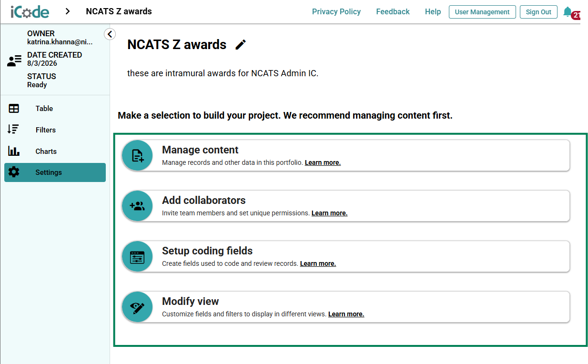The width and height of the screenshot is (588, 364).
Task: Click the notification count badge
Action: [x=576, y=15]
